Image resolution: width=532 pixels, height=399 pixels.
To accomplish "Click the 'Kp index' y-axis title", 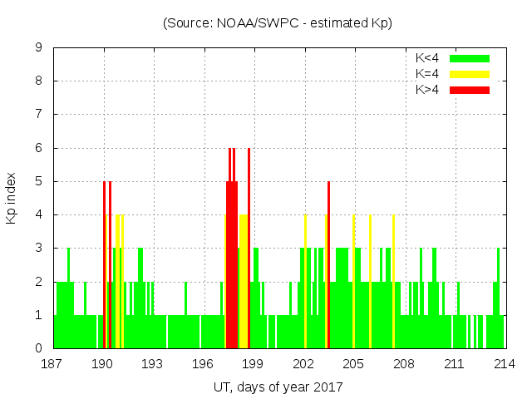I will click(x=12, y=198).
